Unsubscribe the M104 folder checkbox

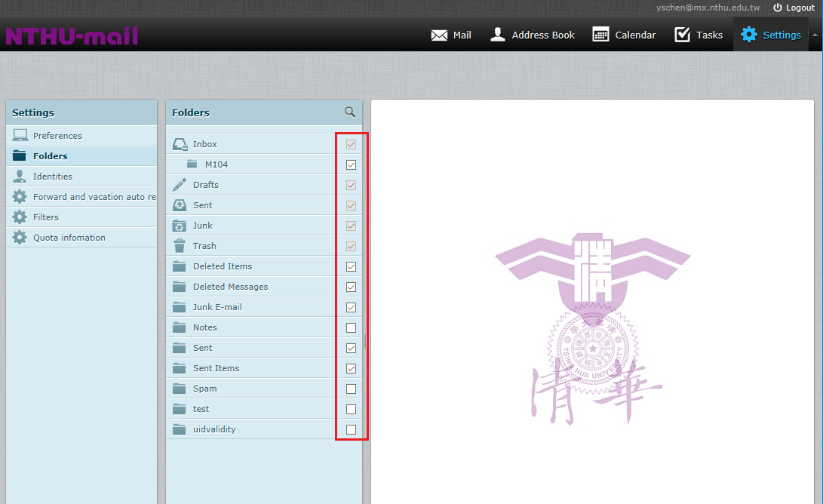(x=351, y=164)
